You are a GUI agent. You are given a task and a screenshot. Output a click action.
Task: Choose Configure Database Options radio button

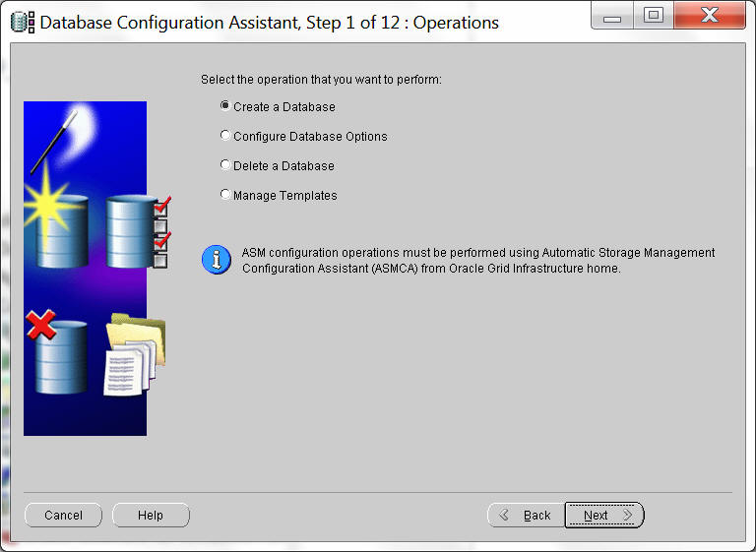pos(226,136)
